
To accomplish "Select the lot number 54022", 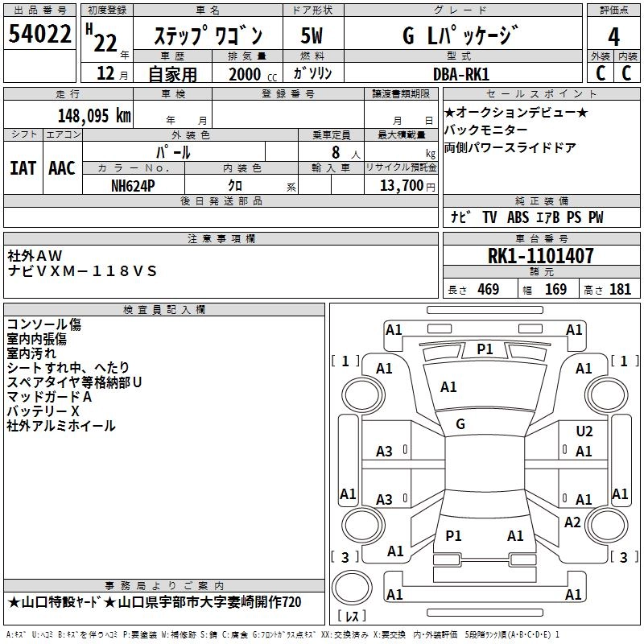I will click(x=39, y=34).
